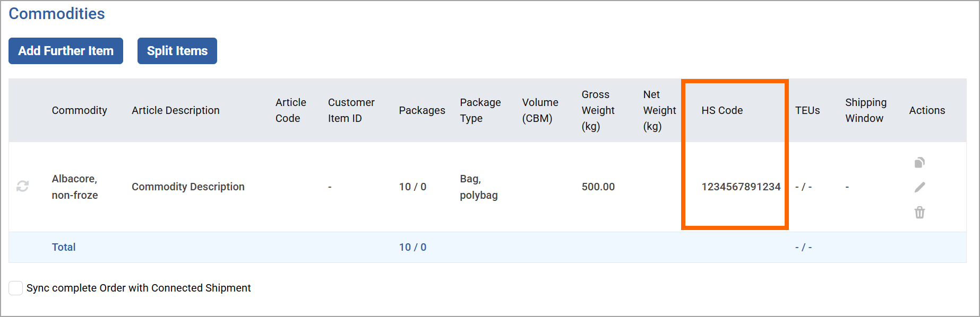The image size is (980, 317).
Task: Click the Total row label
Action: (64, 247)
